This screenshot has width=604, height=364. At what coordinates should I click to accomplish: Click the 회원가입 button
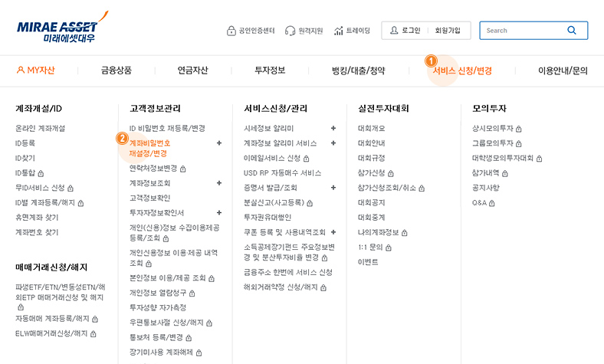pos(448,31)
